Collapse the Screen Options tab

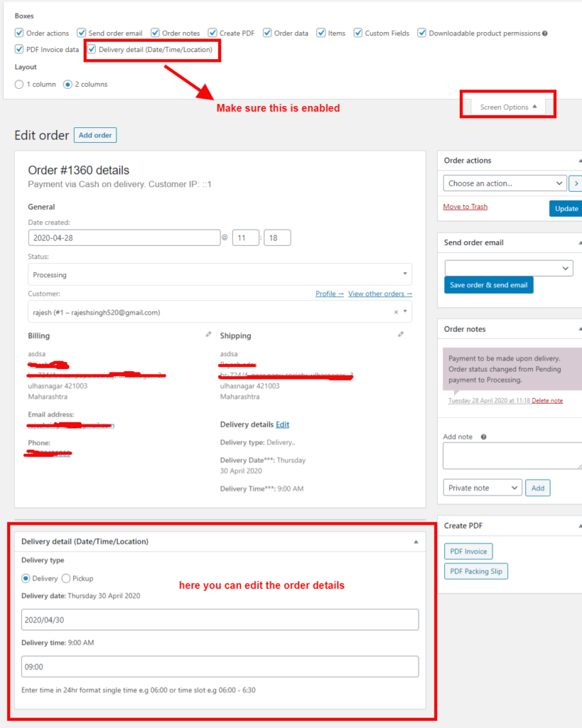[508, 107]
